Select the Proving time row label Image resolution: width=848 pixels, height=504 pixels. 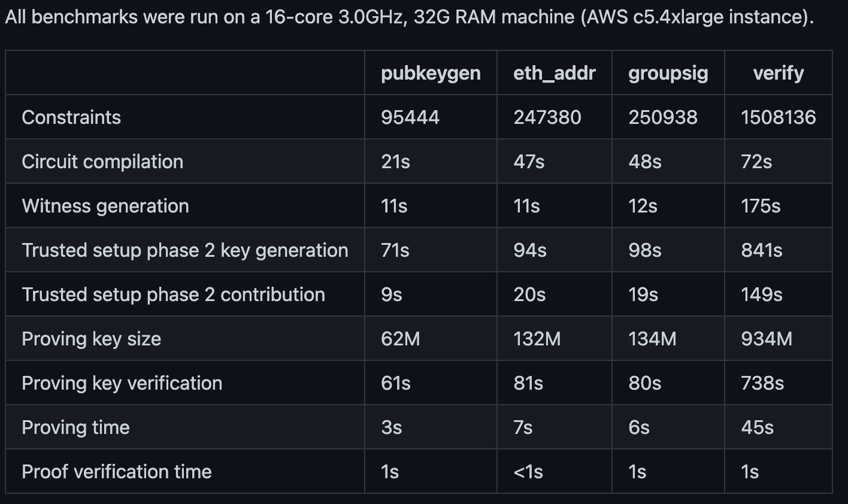pos(75,427)
